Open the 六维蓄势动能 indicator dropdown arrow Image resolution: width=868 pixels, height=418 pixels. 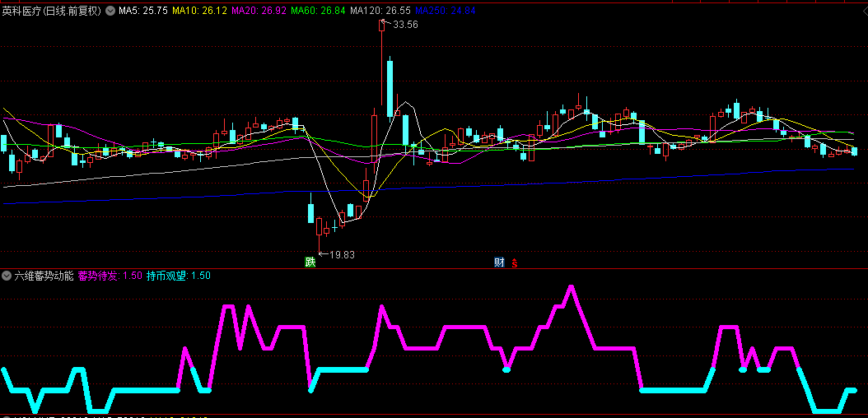tap(7, 276)
